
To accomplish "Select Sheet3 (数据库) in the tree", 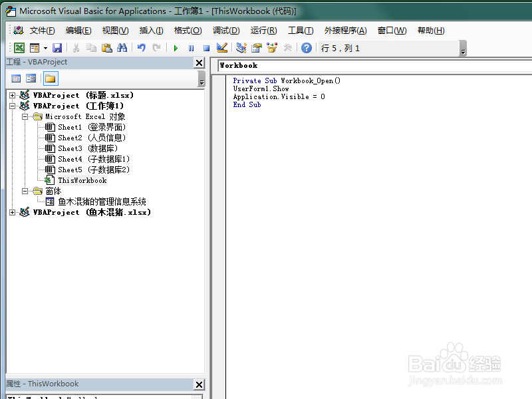I will tap(88, 148).
